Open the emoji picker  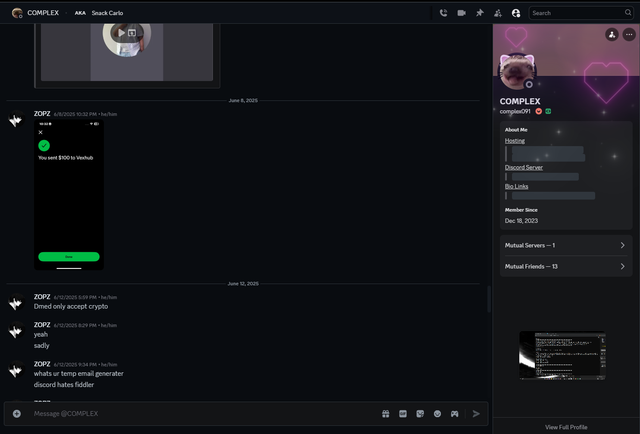pyautogui.click(x=437, y=414)
